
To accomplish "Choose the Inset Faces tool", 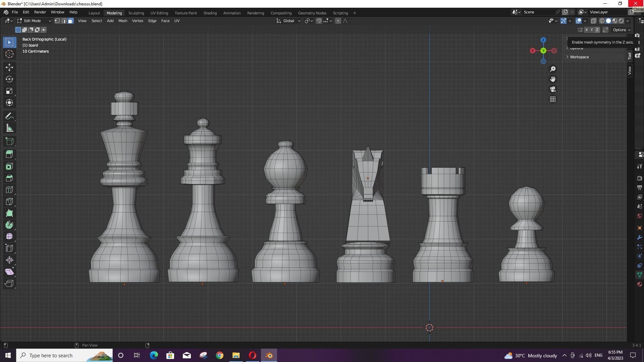I will pos(9,166).
